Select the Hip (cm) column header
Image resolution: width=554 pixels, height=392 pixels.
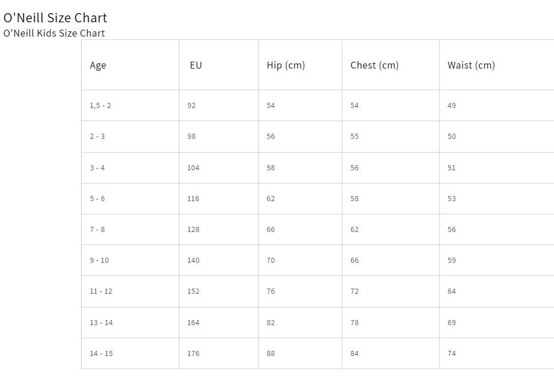pyautogui.click(x=300, y=65)
